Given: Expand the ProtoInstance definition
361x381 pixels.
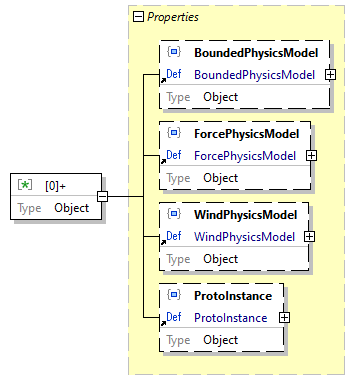Looking at the screenshot, I should point(284,318).
